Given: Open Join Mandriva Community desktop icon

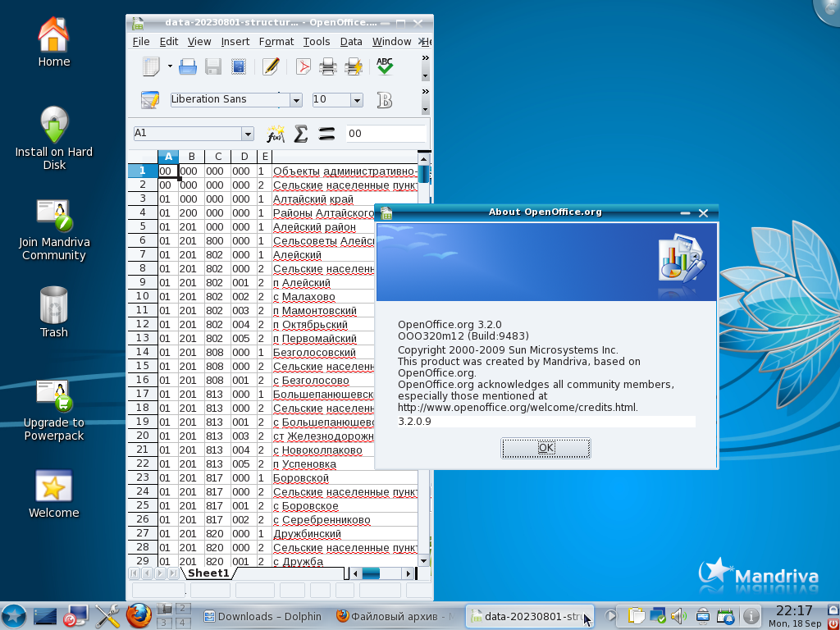Looking at the screenshot, I should 53,230.
